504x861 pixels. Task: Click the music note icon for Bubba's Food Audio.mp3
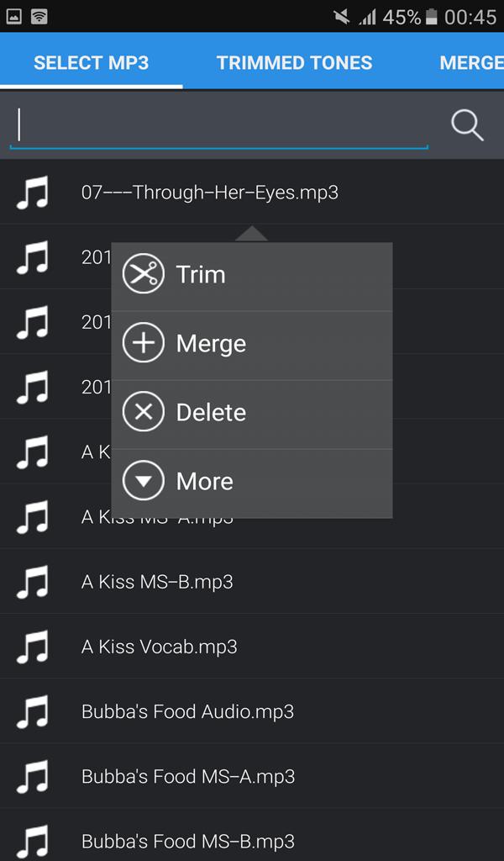(x=34, y=710)
